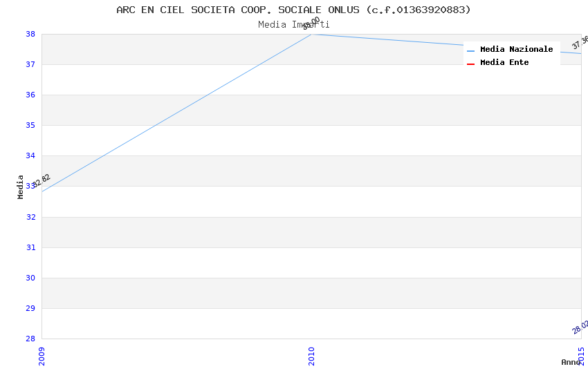Screen dimensions: 588x380
Task: Click the Media y-axis title
Action: point(20,187)
